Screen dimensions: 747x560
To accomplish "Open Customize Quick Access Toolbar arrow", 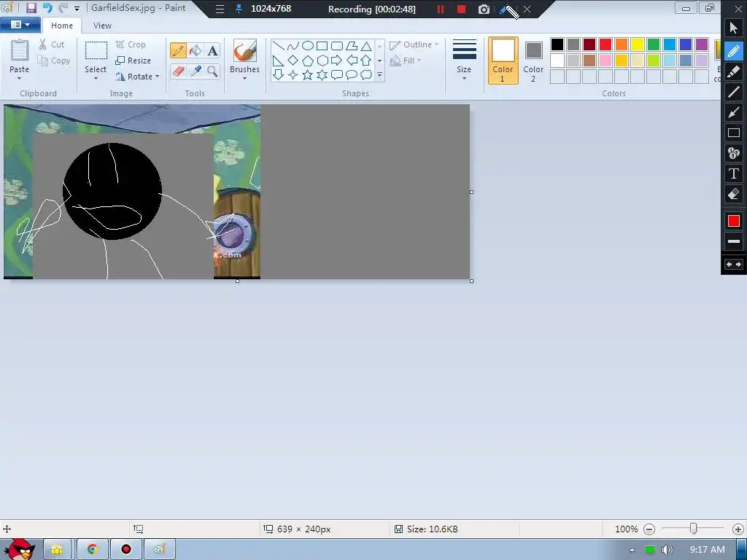I will (x=77, y=9).
